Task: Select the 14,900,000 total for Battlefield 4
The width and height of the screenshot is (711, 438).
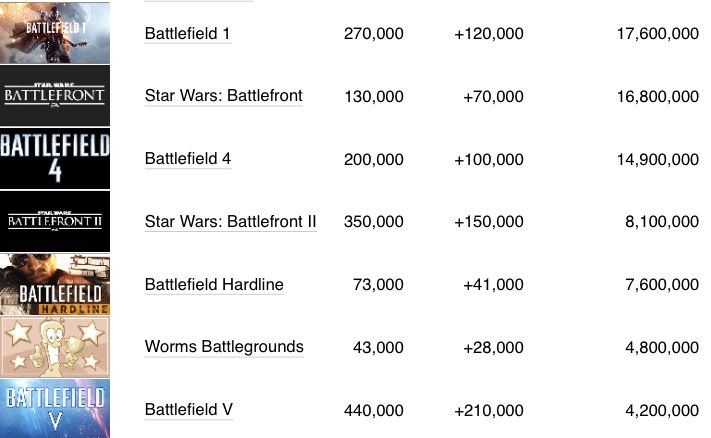Action: (x=658, y=159)
